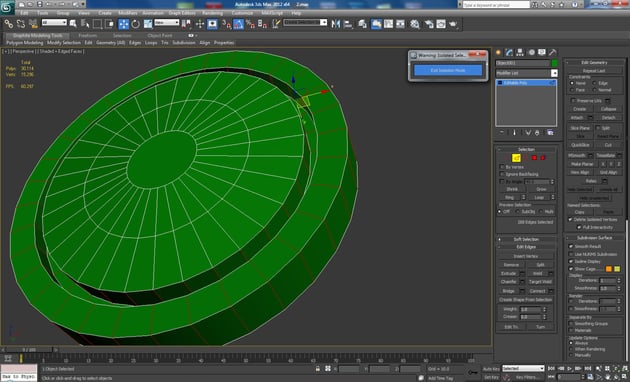This screenshot has height=382, width=630.
Task: Click the Collapse button in Edit Geometry
Action: (608, 109)
